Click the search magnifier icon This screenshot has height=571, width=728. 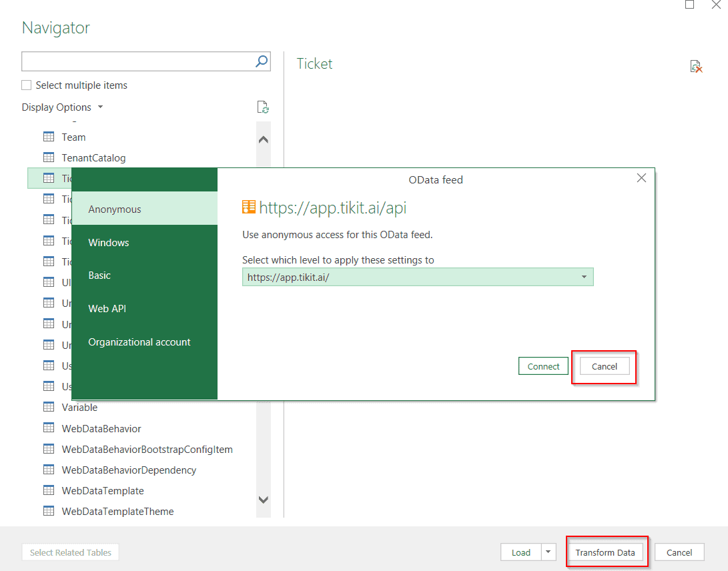[x=261, y=61]
